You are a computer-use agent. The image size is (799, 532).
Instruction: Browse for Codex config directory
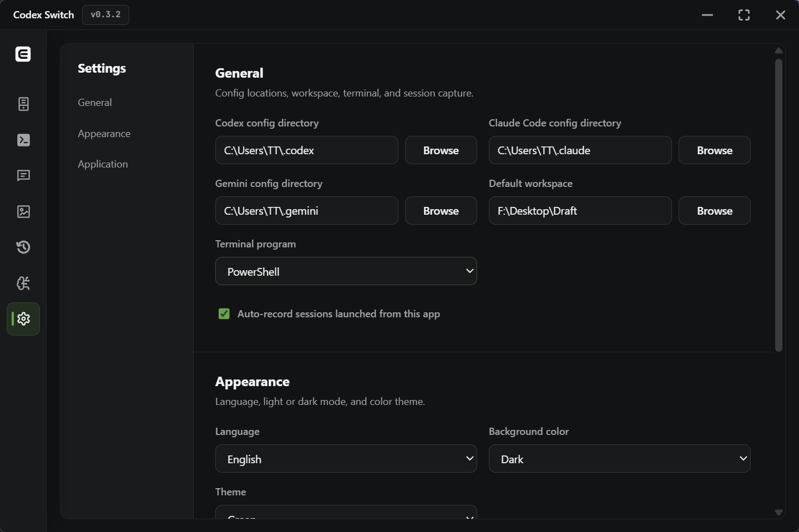tap(441, 150)
